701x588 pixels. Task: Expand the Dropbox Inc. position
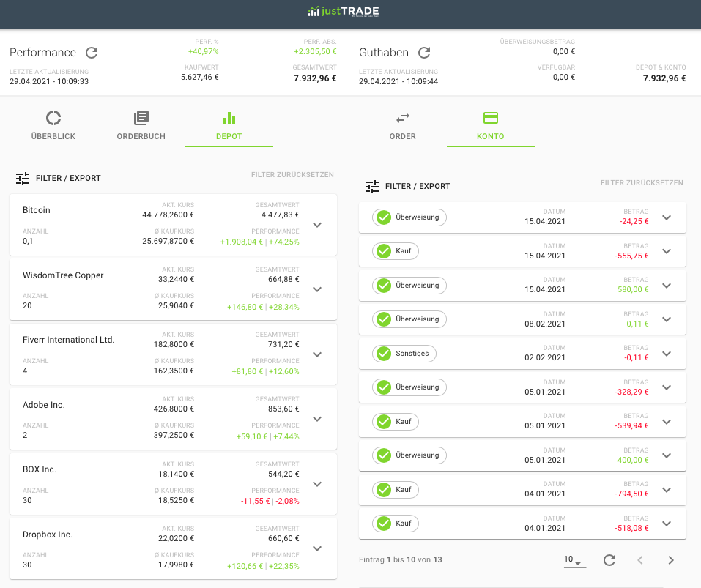pos(317,548)
